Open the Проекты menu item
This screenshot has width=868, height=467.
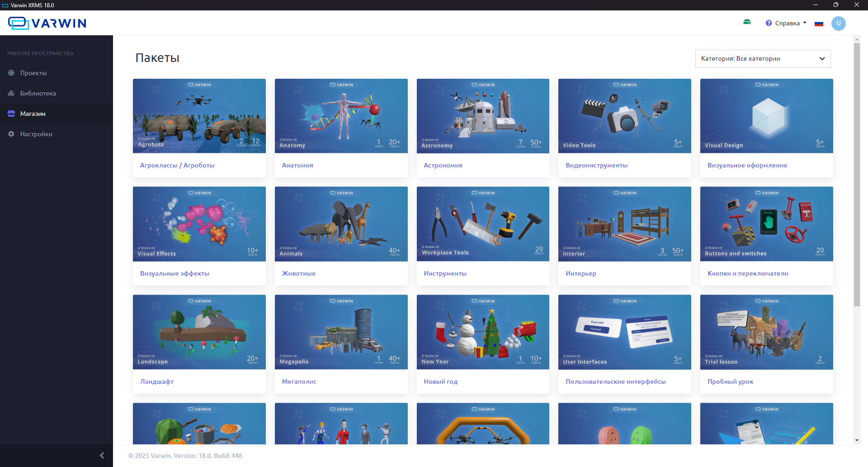pos(33,73)
